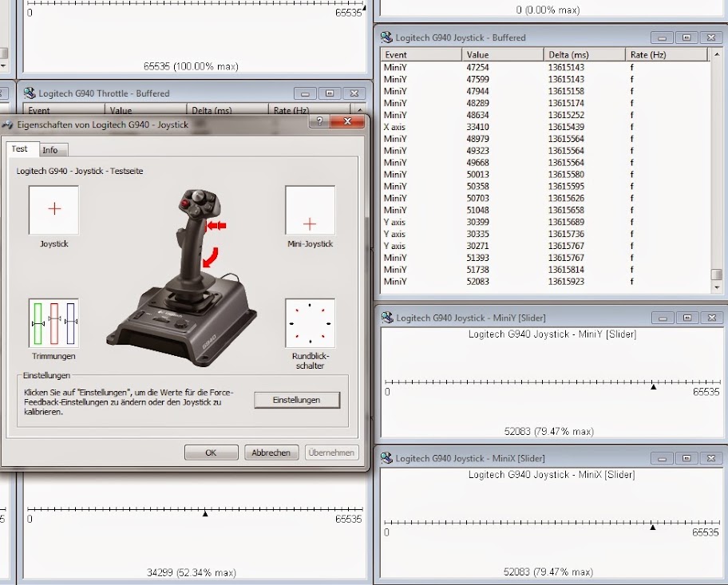Screen dimensions: 728x585
Task: Select the MiniY row with value 52083
Action: coord(545,282)
